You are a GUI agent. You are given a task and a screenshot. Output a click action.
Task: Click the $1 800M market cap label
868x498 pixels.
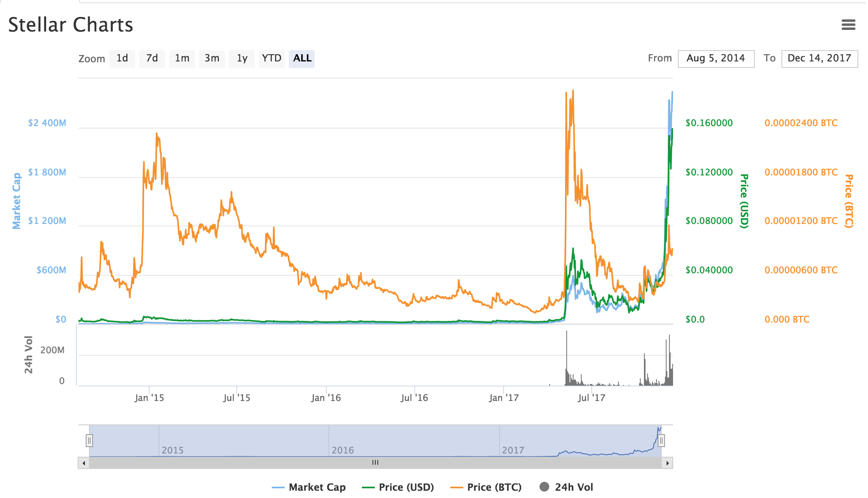[x=47, y=172]
